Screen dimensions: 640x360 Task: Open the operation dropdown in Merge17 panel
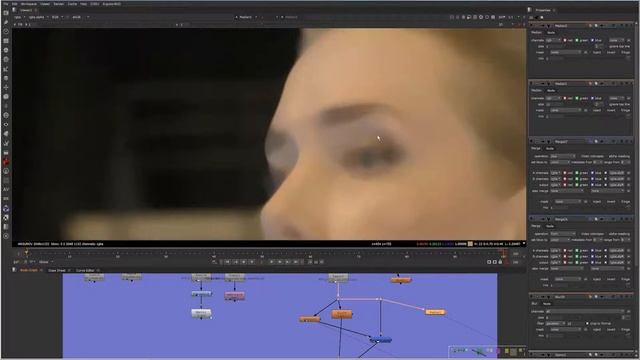[562, 156]
